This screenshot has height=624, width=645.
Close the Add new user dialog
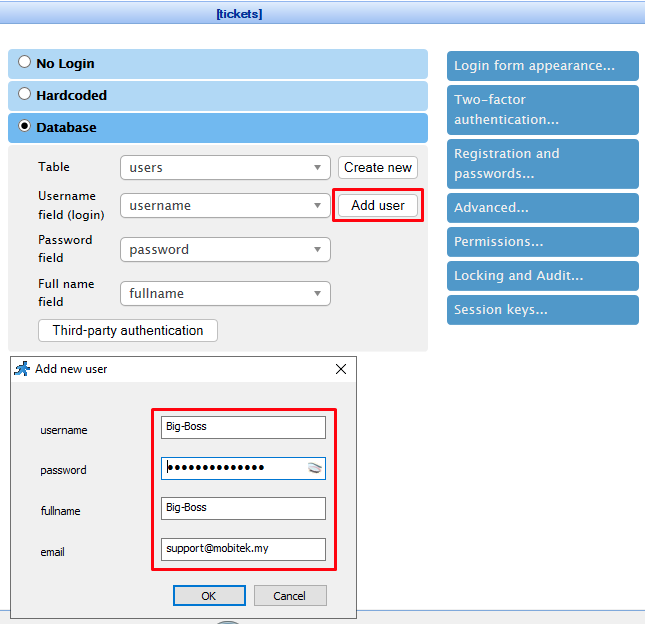coord(341,369)
